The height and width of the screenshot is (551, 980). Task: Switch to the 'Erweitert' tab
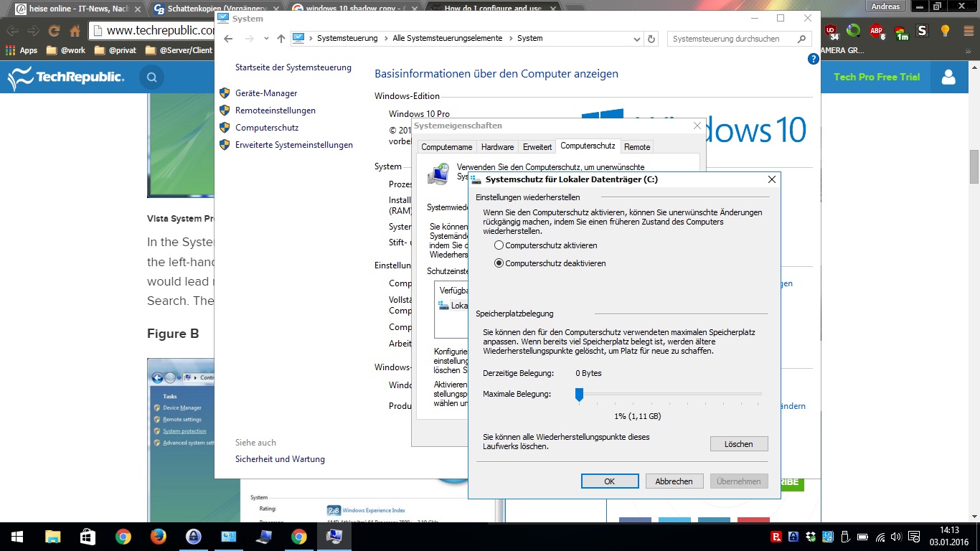point(537,147)
